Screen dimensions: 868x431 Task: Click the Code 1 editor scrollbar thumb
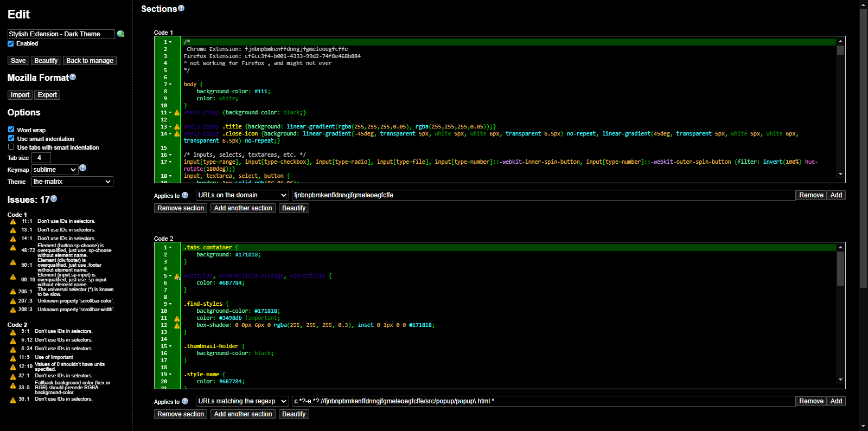[840, 50]
